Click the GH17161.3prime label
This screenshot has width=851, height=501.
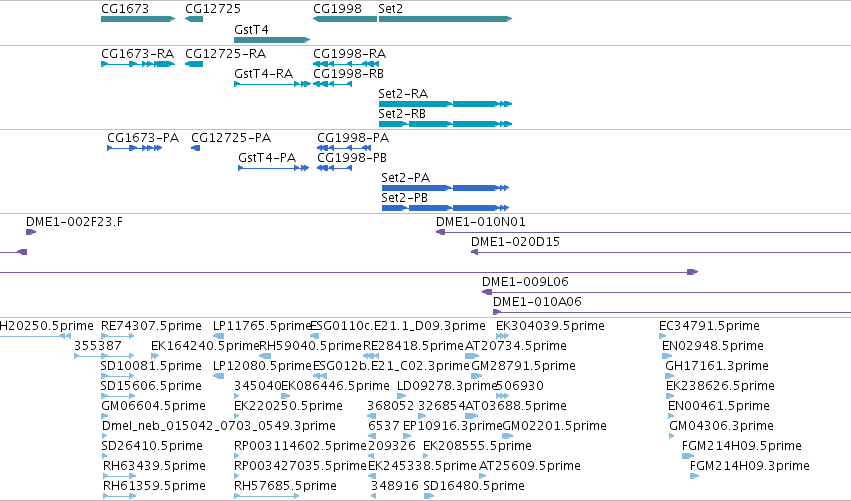click(717, 366)
